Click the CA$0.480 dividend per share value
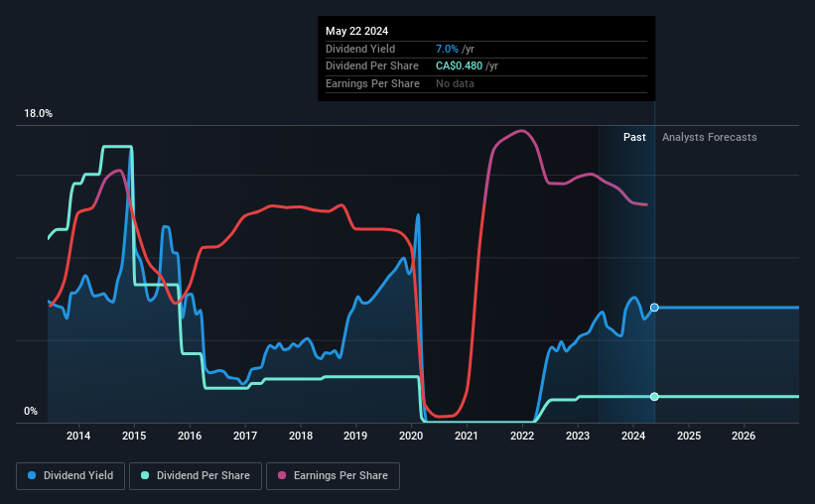 coord(459,66)
